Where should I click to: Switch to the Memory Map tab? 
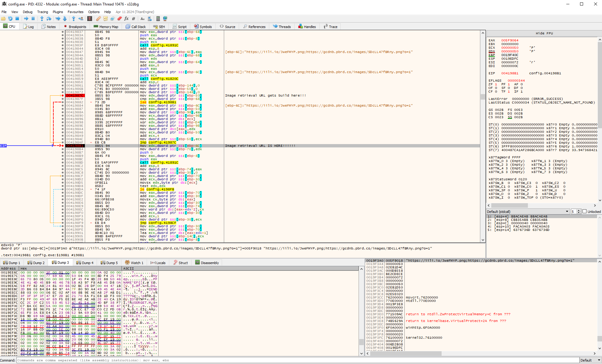tap(106, 27)
